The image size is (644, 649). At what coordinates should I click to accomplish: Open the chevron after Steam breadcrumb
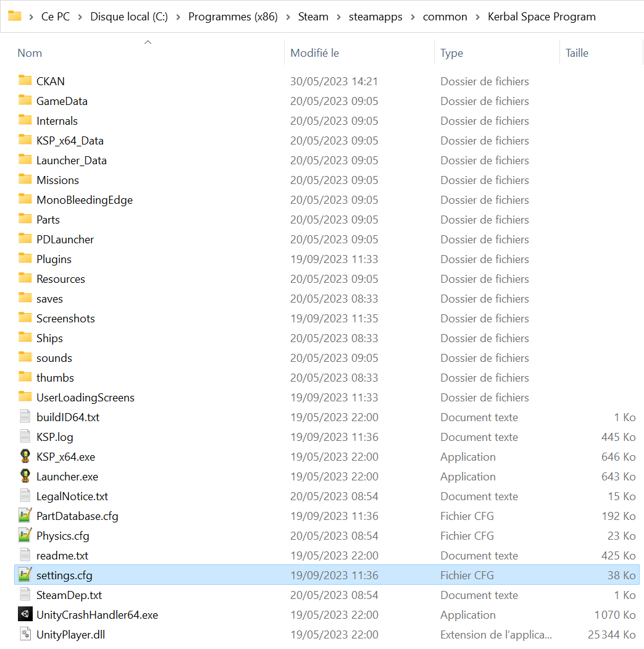click(338, 17)
